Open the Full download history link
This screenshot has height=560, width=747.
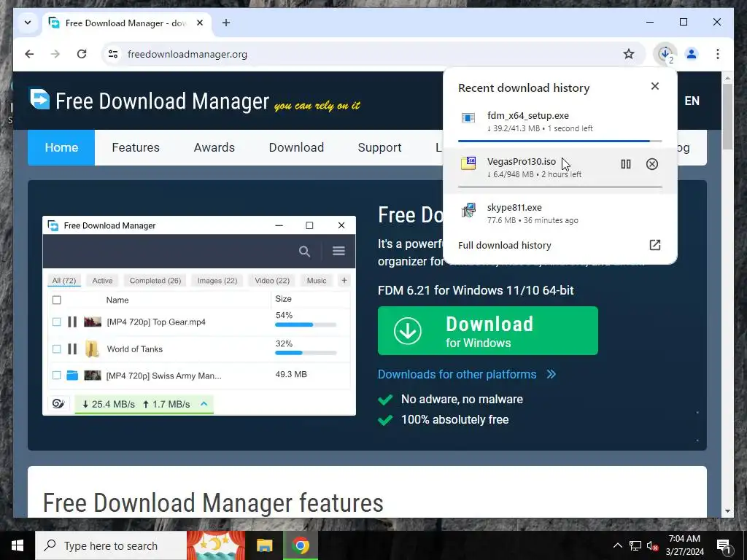[505, 245]
